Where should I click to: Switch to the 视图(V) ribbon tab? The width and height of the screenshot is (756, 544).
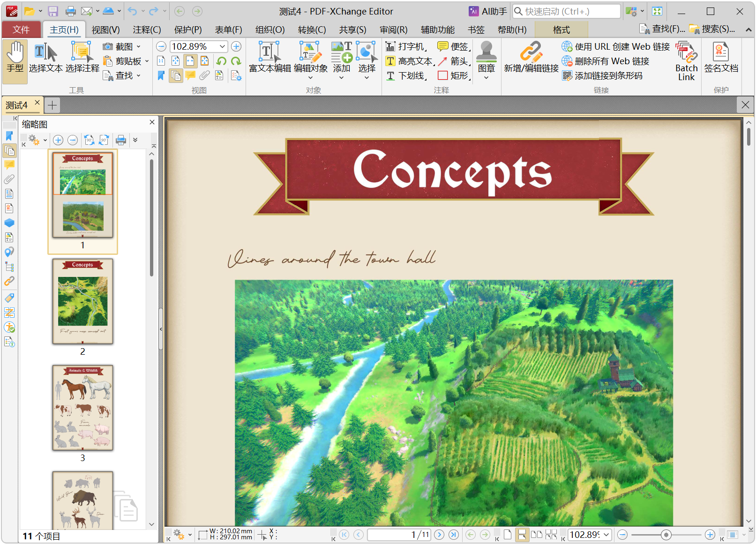(105, 30)
